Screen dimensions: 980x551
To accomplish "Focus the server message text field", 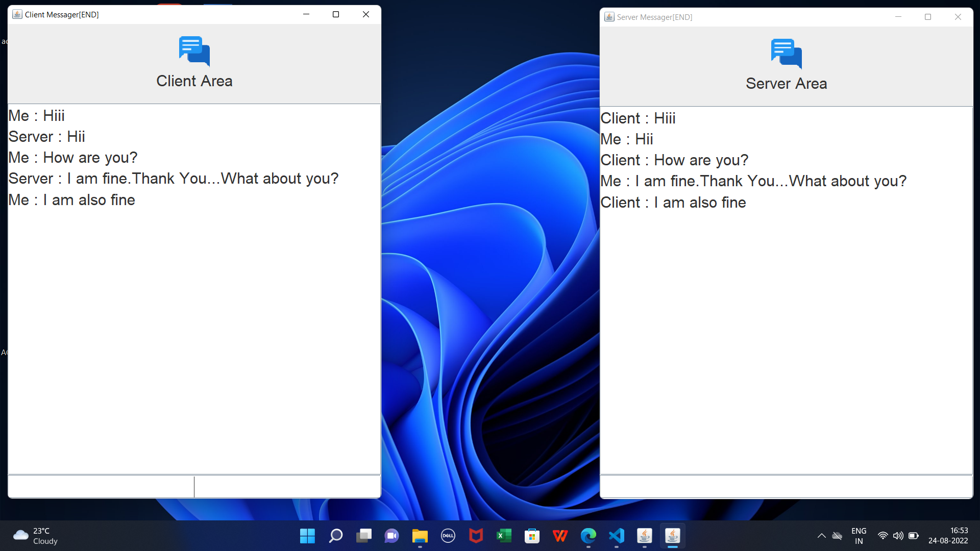I will pos(786,487).
